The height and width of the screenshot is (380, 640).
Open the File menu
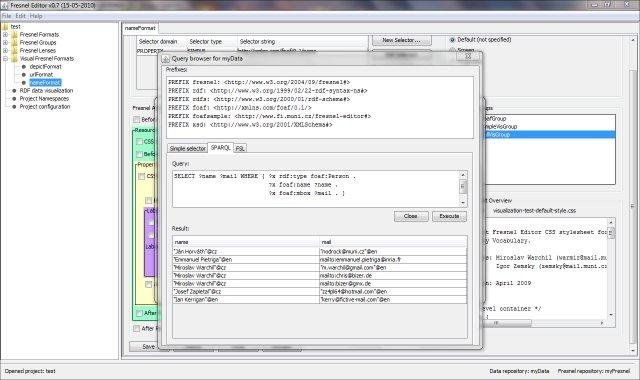pyautogui.click(x=7, y=16)
